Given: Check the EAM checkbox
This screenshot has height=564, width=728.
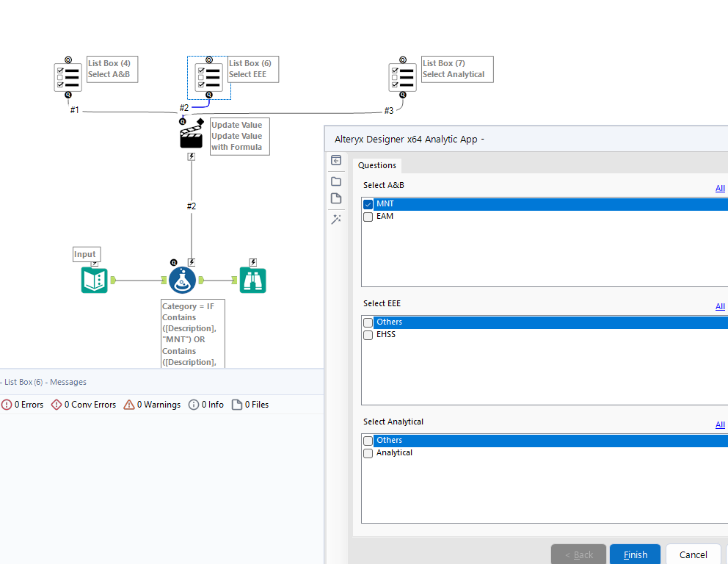Looking at the screenshot, I should pyautogui.click(x=368, y=217).
